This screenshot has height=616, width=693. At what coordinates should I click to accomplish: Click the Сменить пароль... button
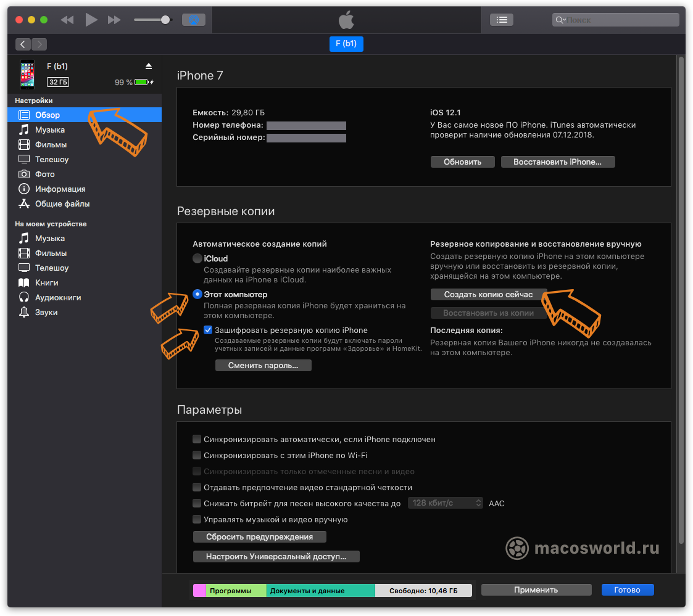(263, 365)
